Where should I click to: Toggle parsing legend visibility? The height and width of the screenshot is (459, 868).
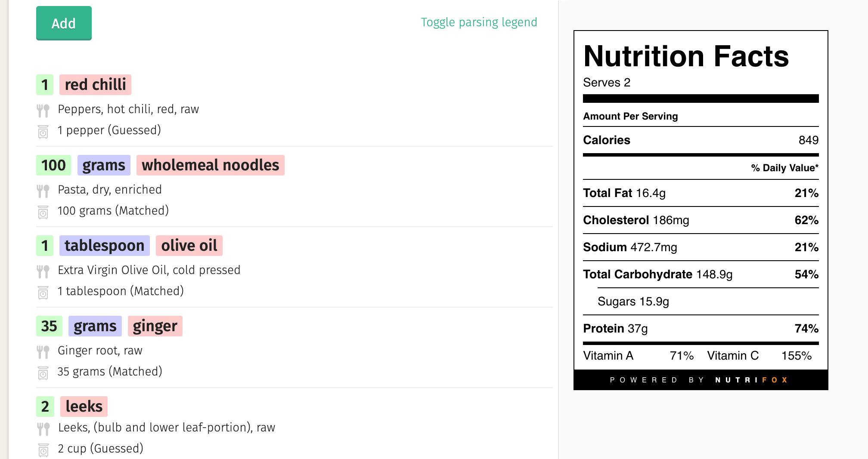[479, 22]
